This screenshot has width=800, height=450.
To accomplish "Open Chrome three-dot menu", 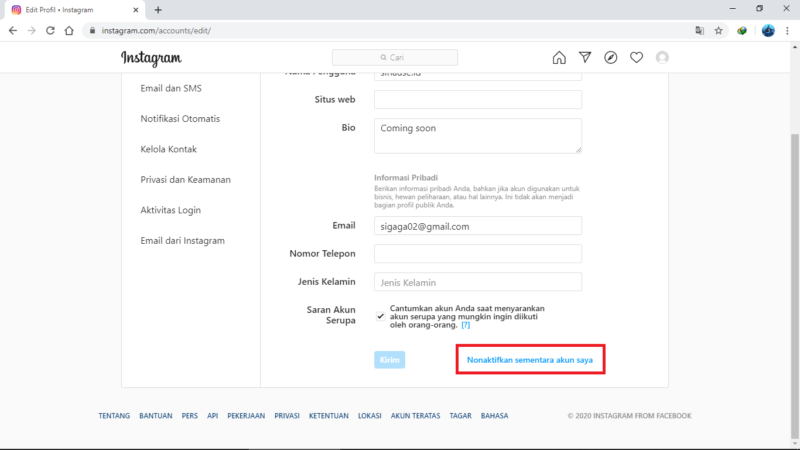I will [x=787, y=31].
